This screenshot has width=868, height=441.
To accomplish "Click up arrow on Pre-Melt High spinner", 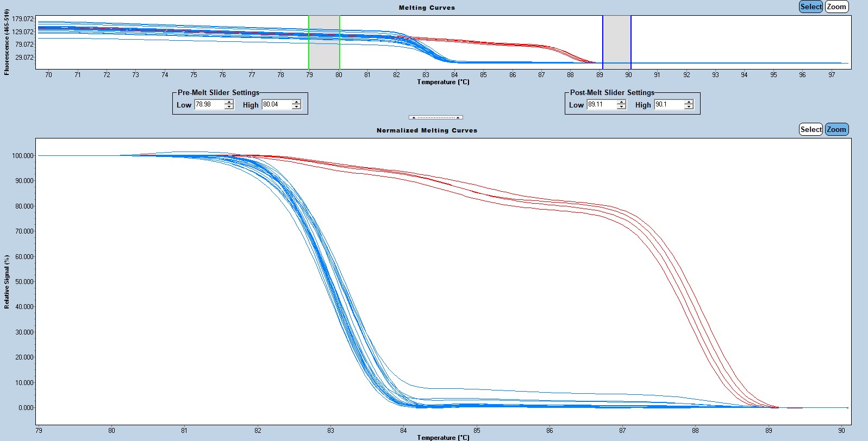I will pyautogui.click(x=296, y=102).
